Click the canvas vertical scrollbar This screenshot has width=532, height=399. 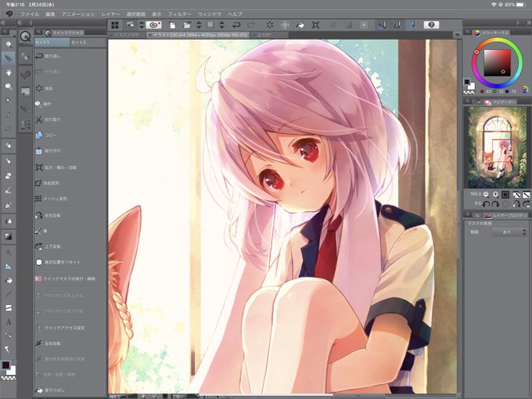pos(459,216)
